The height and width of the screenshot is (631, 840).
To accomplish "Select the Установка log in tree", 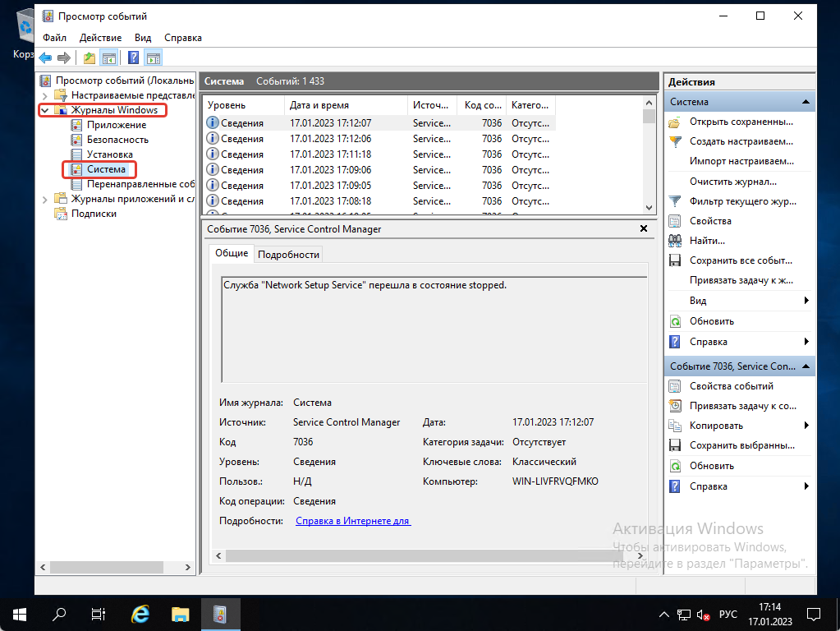I will point(110,154).
